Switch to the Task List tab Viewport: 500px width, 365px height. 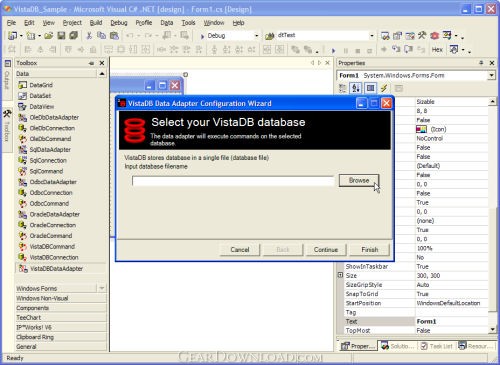(x=436, y=346)
